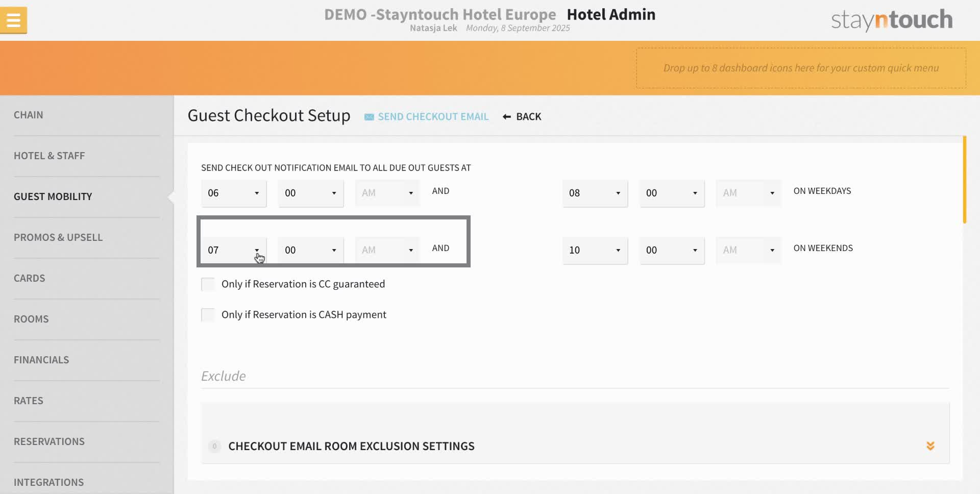This screenshot has height=494, width=980.
Task: Select RESERVATIONS from the sidebar
Action: coord(49,441)
